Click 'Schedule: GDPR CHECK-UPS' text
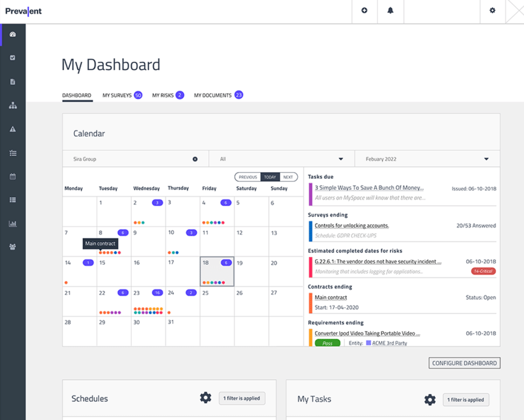 coord(346,236)
